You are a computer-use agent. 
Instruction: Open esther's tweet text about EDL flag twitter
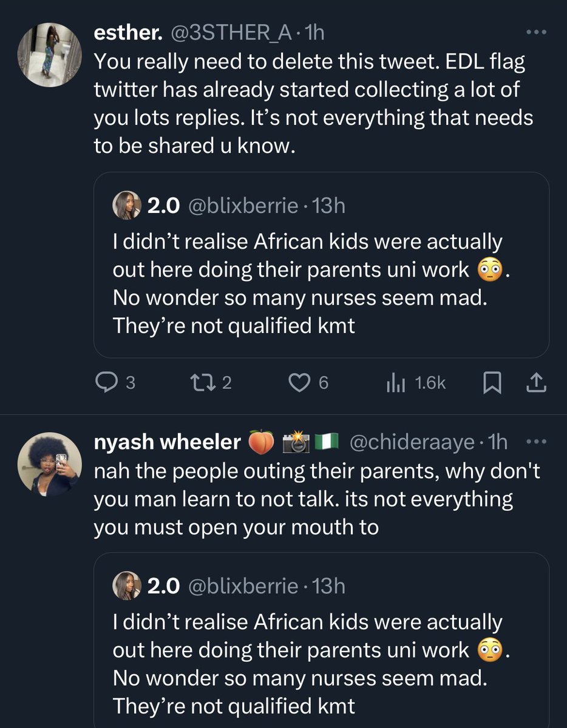point(313,103)
